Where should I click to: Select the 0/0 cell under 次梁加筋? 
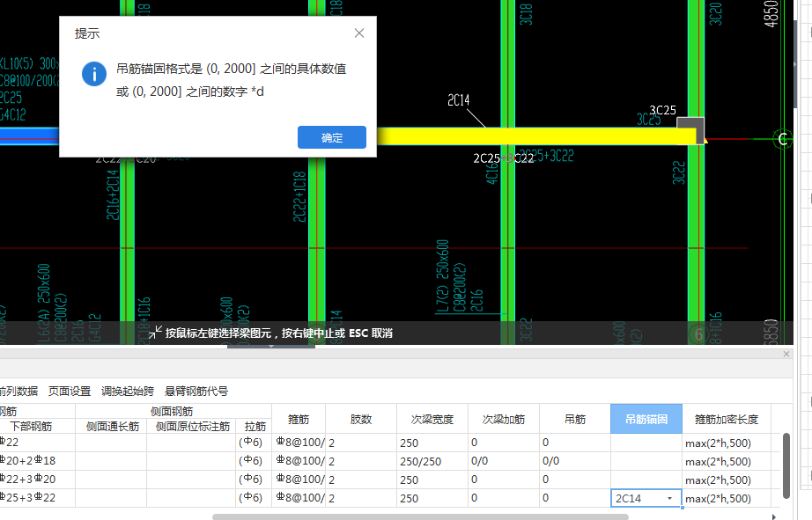click(504, 461)
